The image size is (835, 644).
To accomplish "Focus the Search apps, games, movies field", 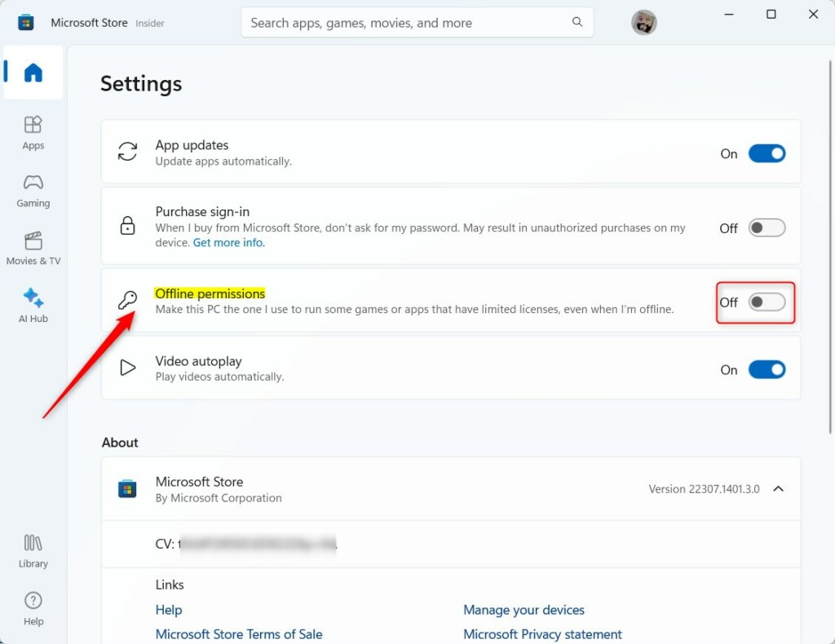I will click(x=417, y=22).
